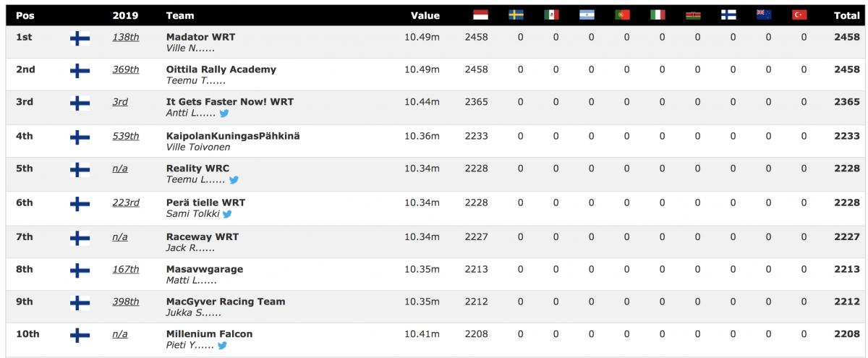Open Sami Tolkki's Twitter icon
The height and width of the screenshot is (358, 868).
pyautogui.click(x=227, y=214)
